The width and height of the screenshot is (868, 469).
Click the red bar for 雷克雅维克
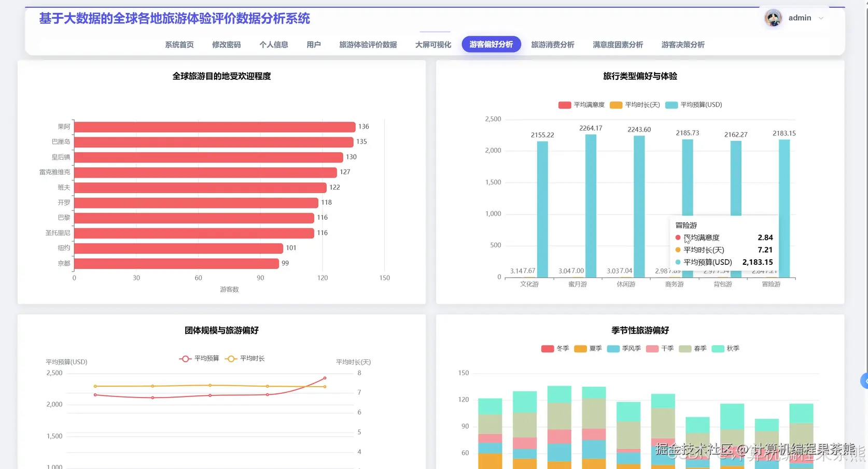[x=205, y=172]
